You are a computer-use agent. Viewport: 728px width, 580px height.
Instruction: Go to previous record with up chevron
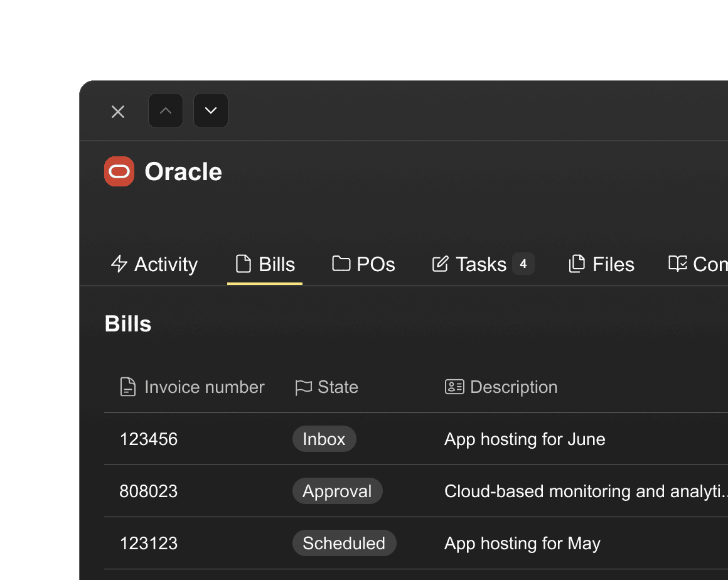[x=166, y=110]
